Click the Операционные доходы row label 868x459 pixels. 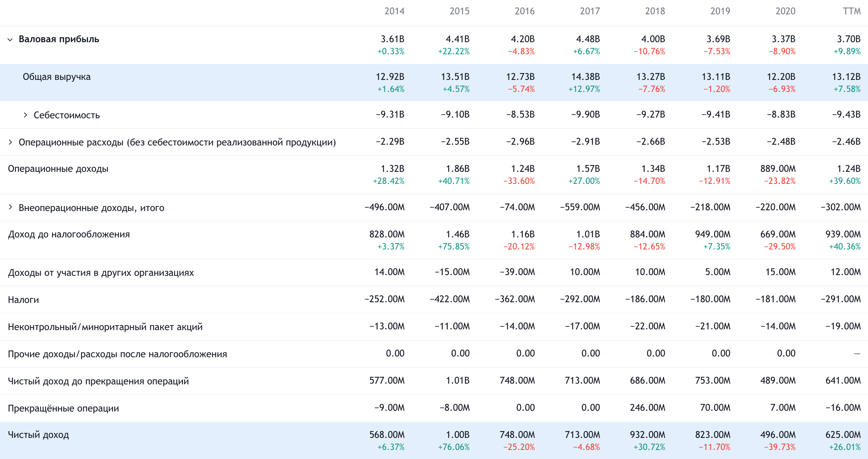click(x=58, y=169)
